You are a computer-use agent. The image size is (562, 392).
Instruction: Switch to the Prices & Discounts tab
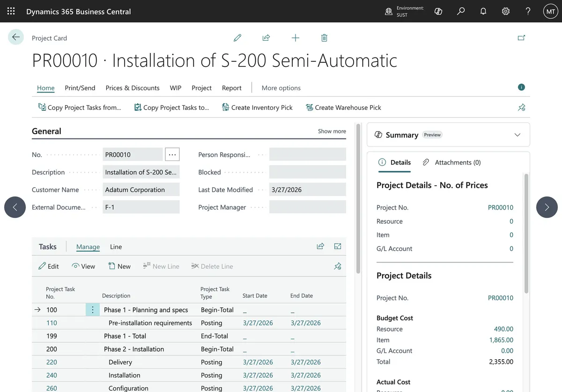point(133,88)
